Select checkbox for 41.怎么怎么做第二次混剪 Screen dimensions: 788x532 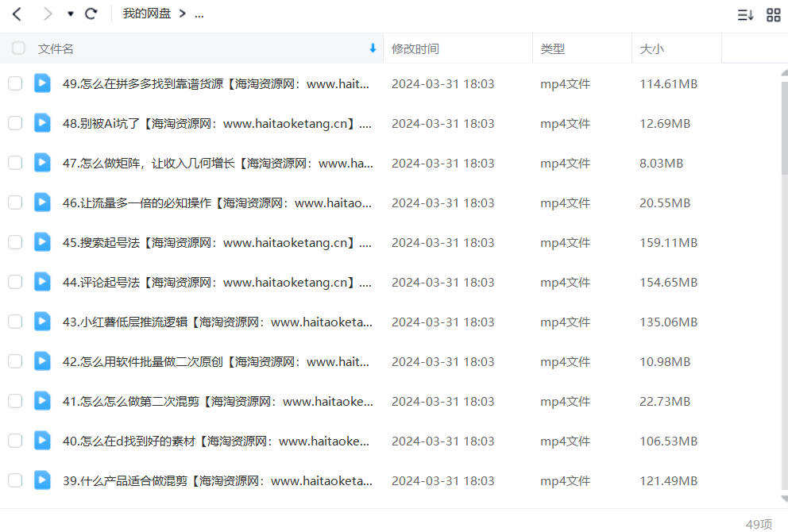[15, 401]
